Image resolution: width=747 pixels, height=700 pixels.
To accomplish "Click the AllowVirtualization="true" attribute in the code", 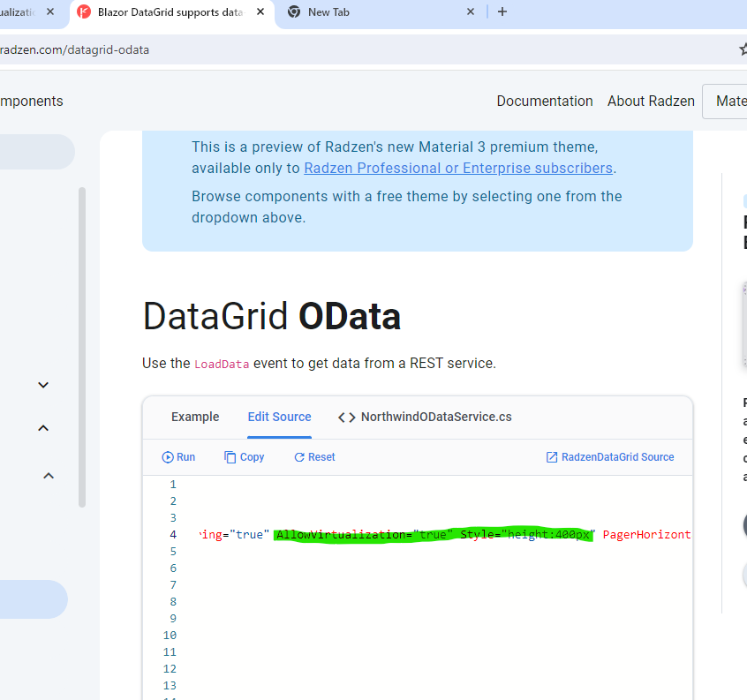I will coord(365,535).
